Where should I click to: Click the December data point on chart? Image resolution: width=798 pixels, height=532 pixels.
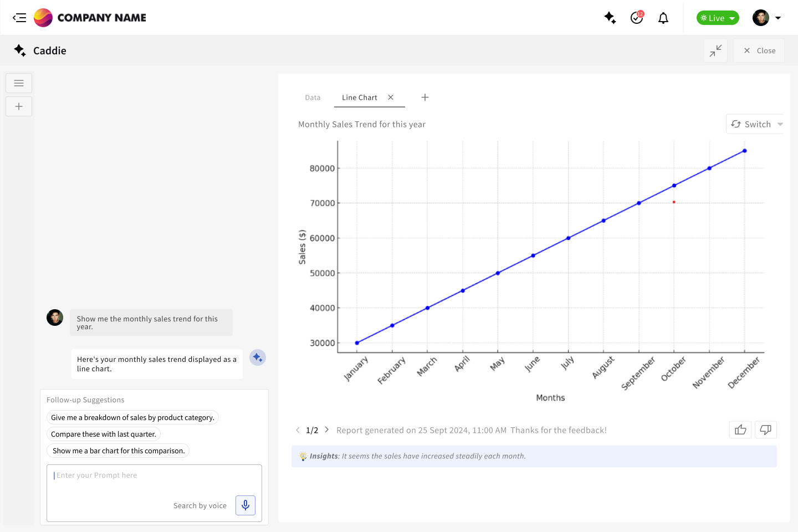coord(745,151)
